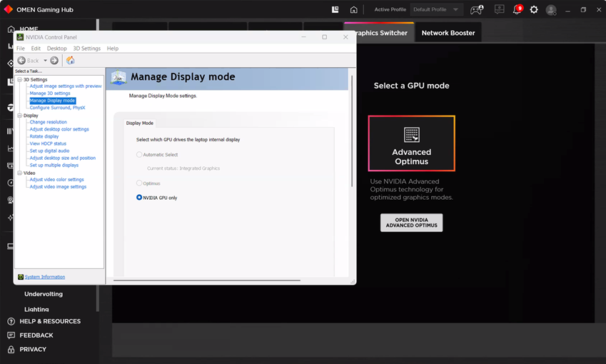
Task: Open Set up digital audio
Action: tap(49, 151)
